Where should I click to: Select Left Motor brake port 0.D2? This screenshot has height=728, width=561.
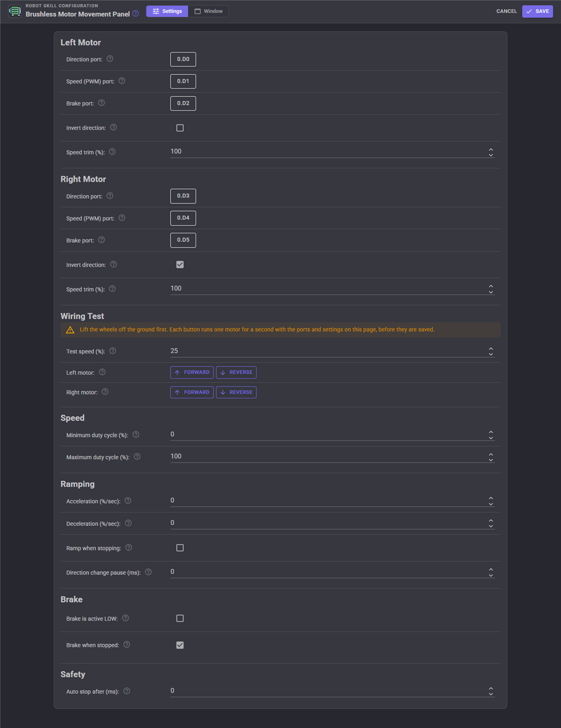tap(183, 103)
